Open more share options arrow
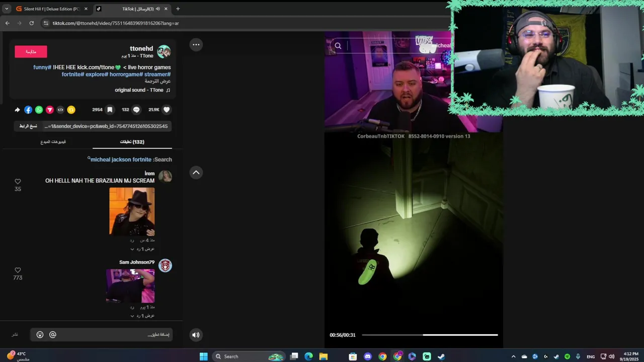This screenshot has width=644, height=362. pos(17,110)
